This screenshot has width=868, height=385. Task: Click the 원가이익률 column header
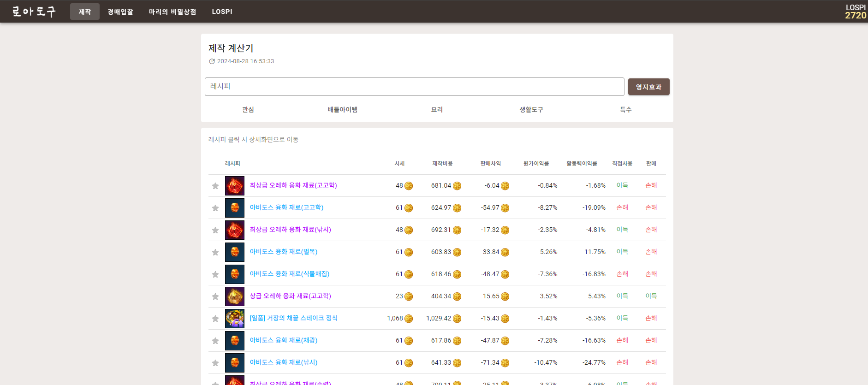(x=536, y=164)
